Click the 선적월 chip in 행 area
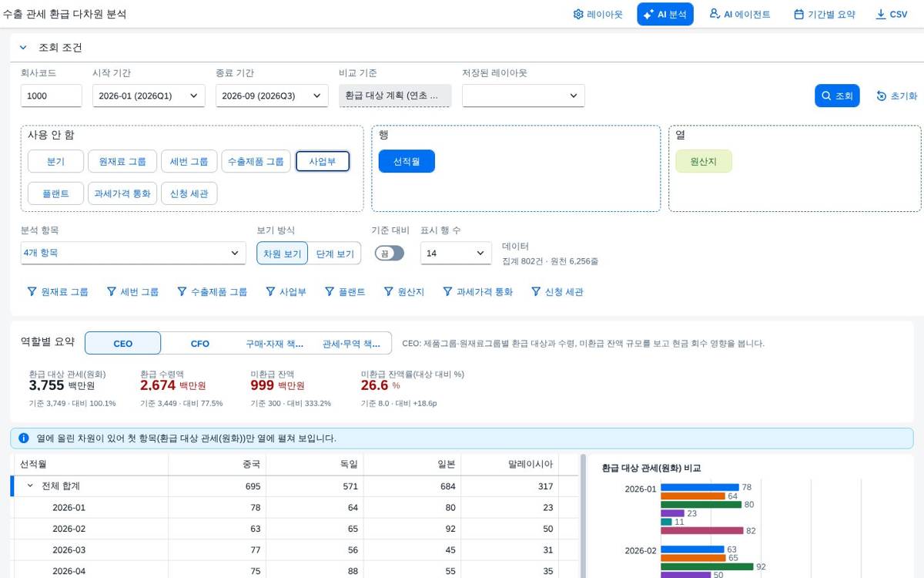Image resolution: width=924 pixels, height=578 pixels. [x=407, y=161]
